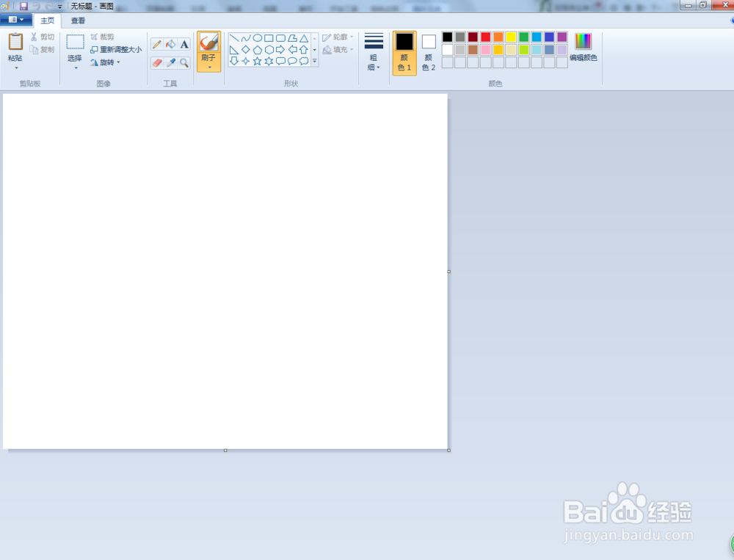Choose the Pentagon shape

(x=258, y=50)
